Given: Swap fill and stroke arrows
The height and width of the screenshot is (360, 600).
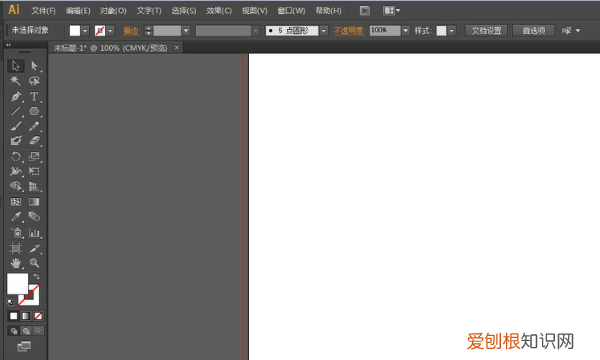Looking at the screenshot, I should click(x=36, y=276).
